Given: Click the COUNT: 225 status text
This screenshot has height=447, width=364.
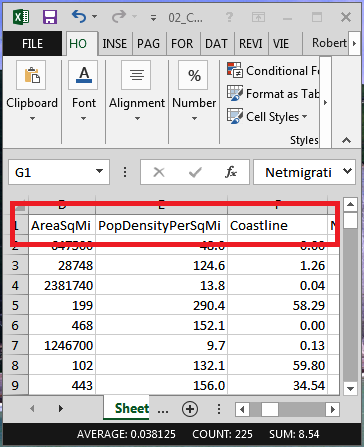Looking at the screenshot, I should [x=222, y=434].
